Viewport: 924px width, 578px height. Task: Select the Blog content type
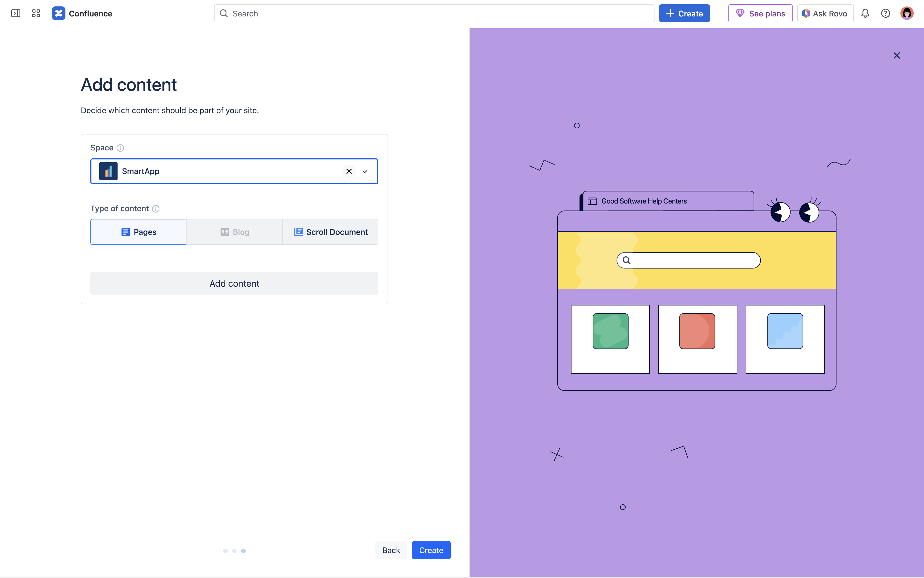pos(234,232)
